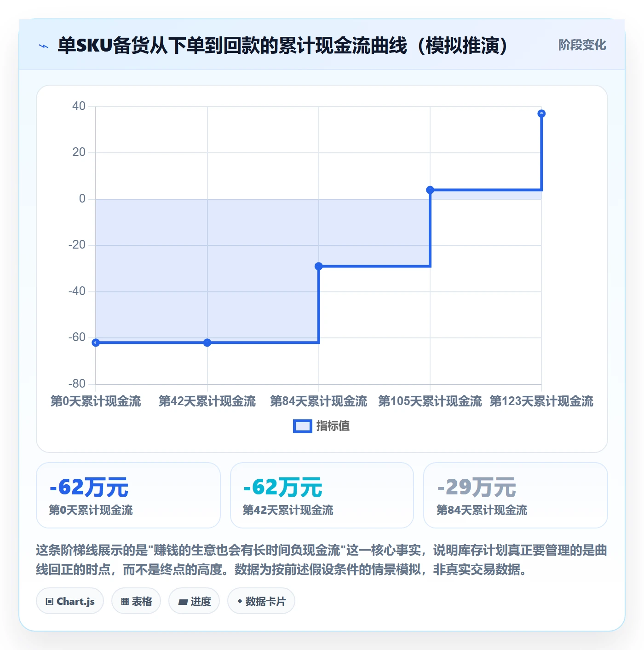
Task: Open the blue -62万元 第0天 data card
Action: [128, 495]
